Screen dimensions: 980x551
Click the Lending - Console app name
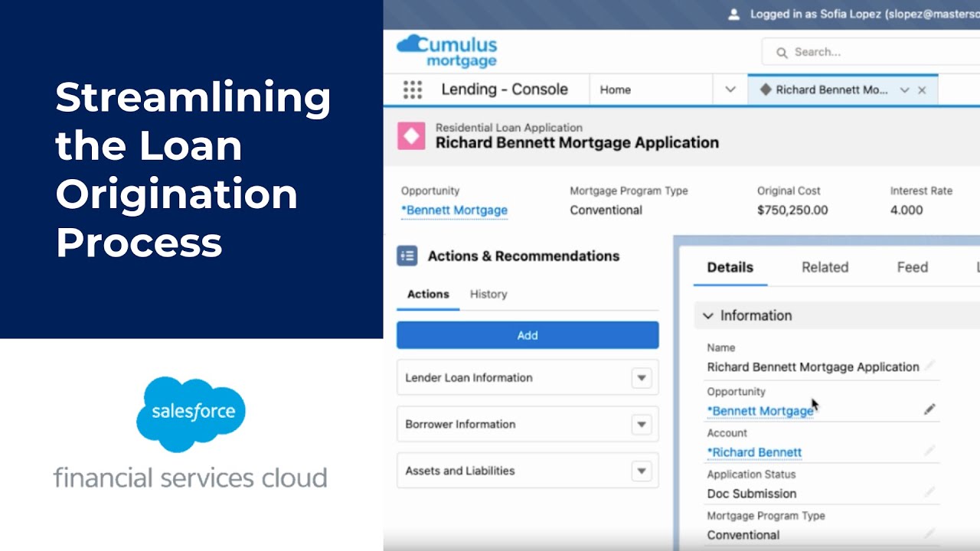[505, 90]
